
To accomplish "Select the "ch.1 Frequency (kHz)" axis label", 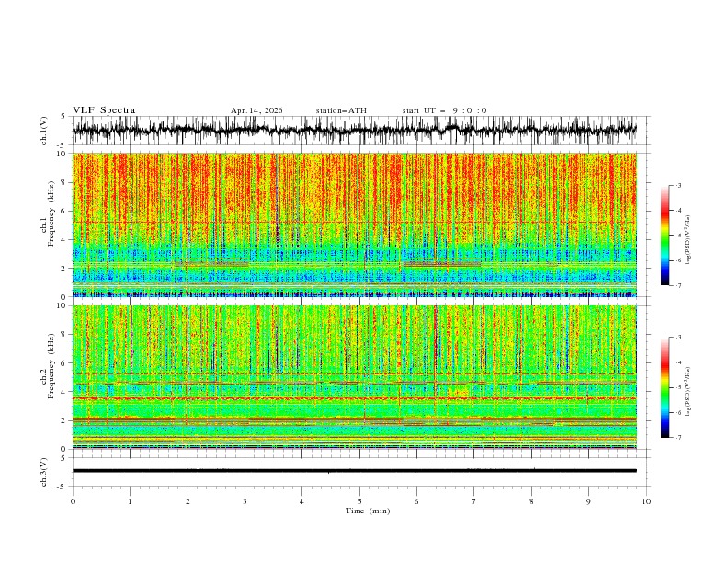I will click(48, 212).
